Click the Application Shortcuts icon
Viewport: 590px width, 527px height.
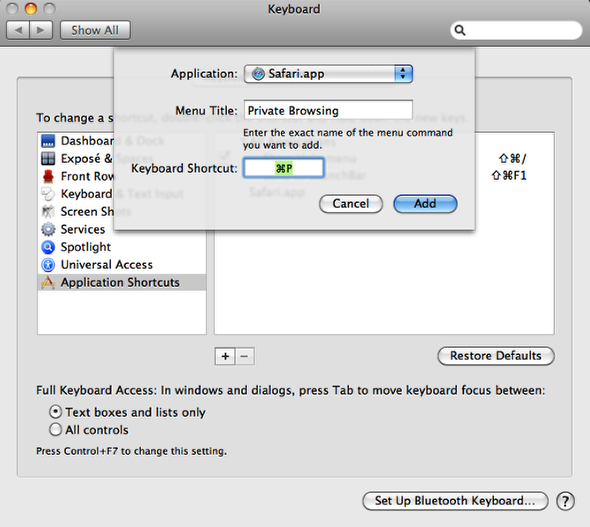tap(48, 282)
